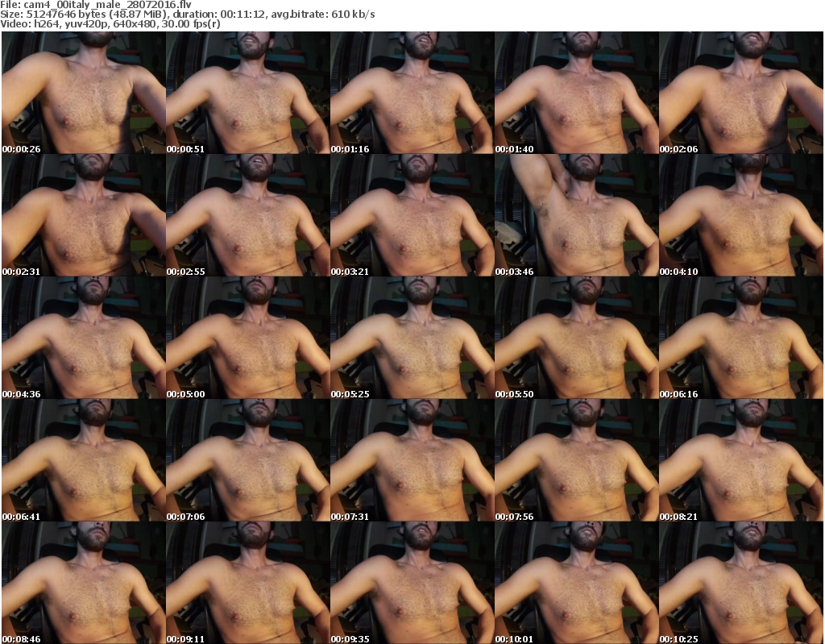The width and height of the screenshot is (825, 644).
Task: Choose the thumbnail stamped 00:03:46
Action: click(576, 215)
